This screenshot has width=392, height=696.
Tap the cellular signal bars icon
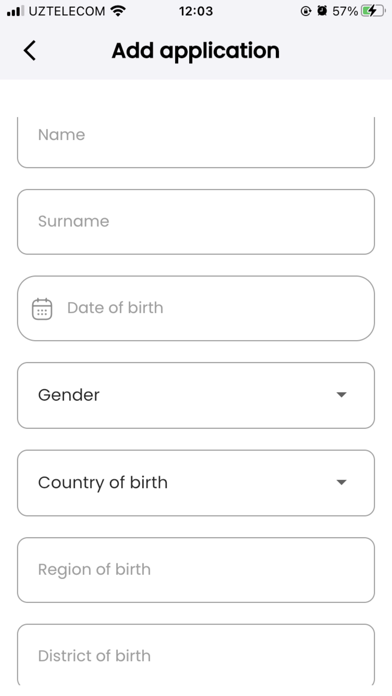pos(16,11)
